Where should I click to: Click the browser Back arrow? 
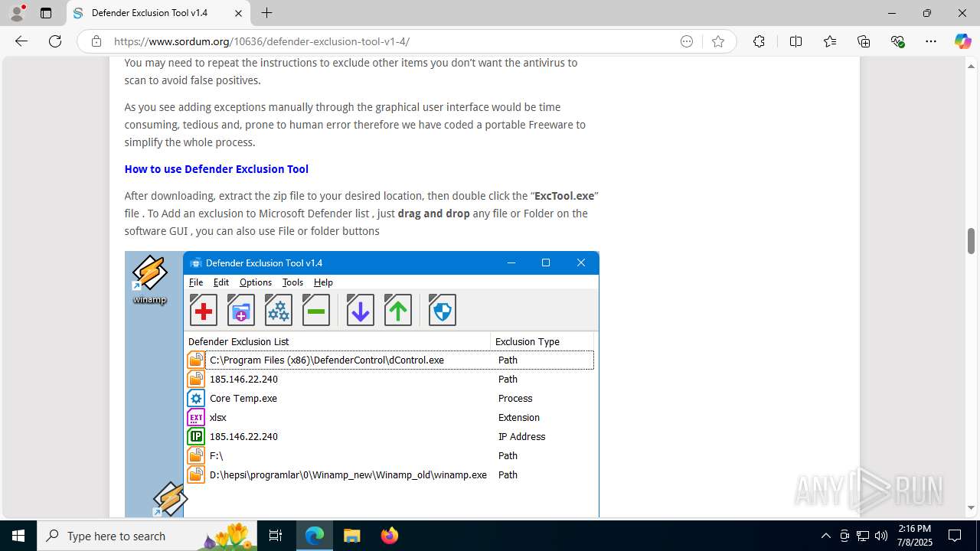pos(21,41)
